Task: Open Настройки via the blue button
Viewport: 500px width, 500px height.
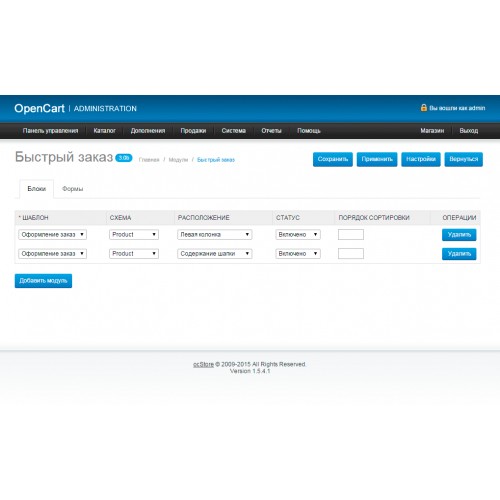Action: [421, 159]
